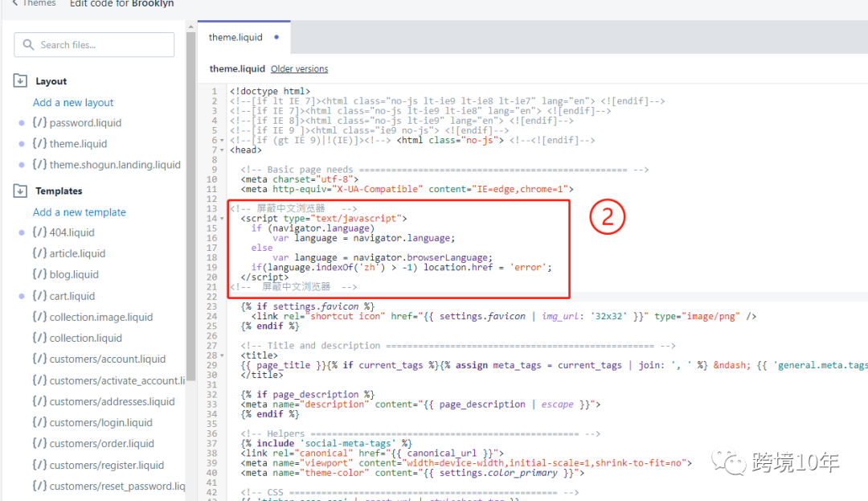Open blog.liquid template

pos(74,274)
